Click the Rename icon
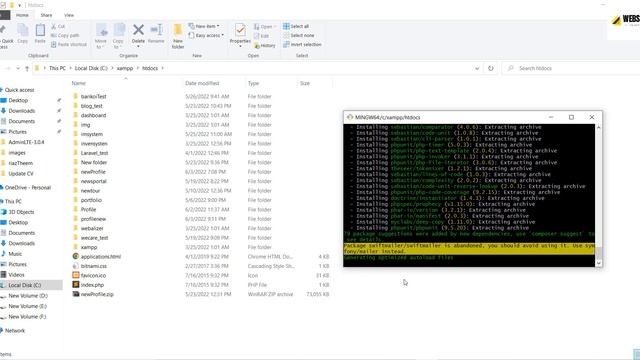This screenshot has height=360, width=640. tap(156, 30)
